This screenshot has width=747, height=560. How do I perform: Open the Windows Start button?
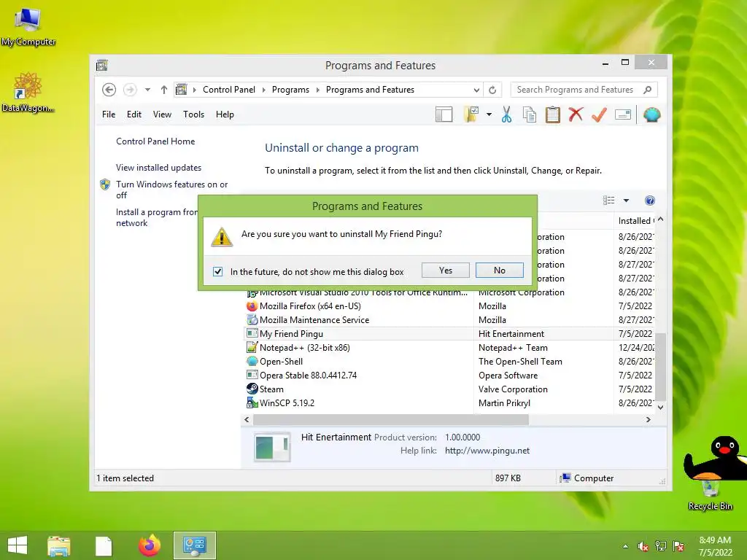coord(18,545)
